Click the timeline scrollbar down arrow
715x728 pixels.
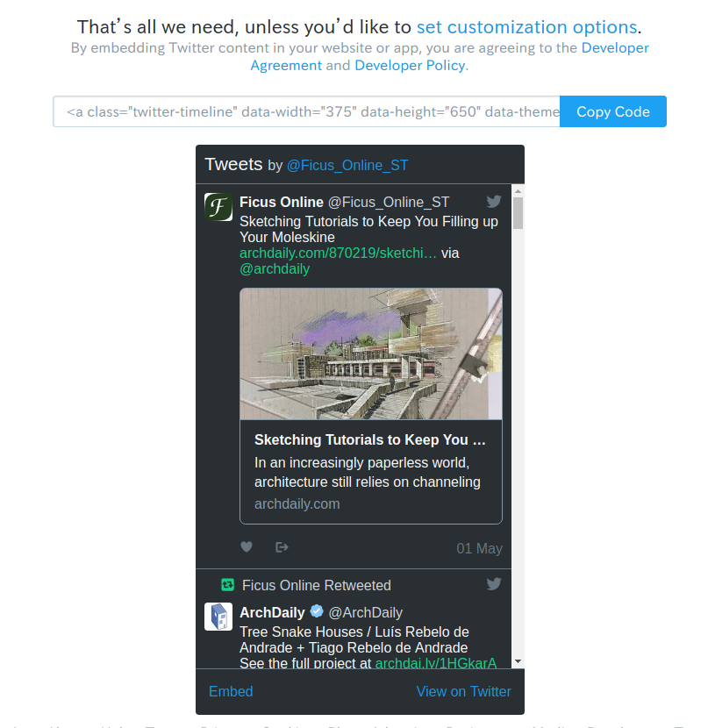click(518, 661)
